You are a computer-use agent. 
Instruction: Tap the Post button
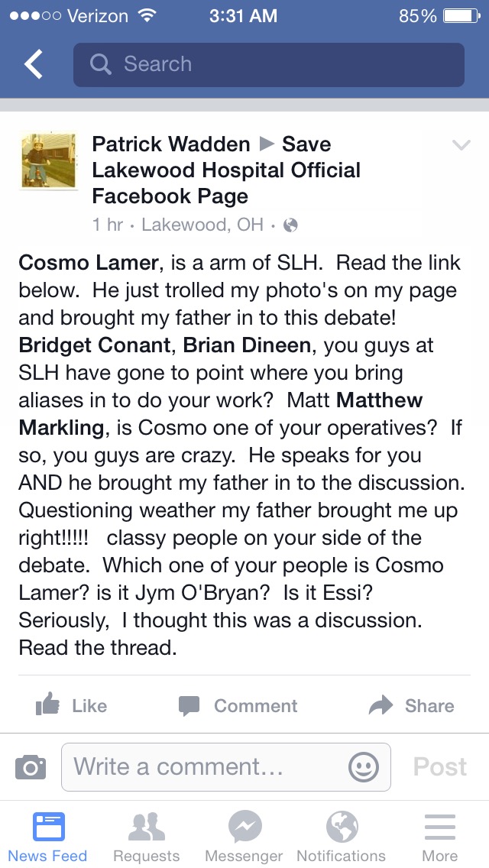coord(439,766)
